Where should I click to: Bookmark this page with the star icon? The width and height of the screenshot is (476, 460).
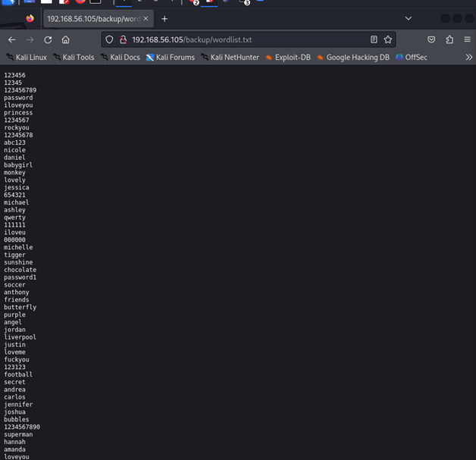[x=388, y=39]
